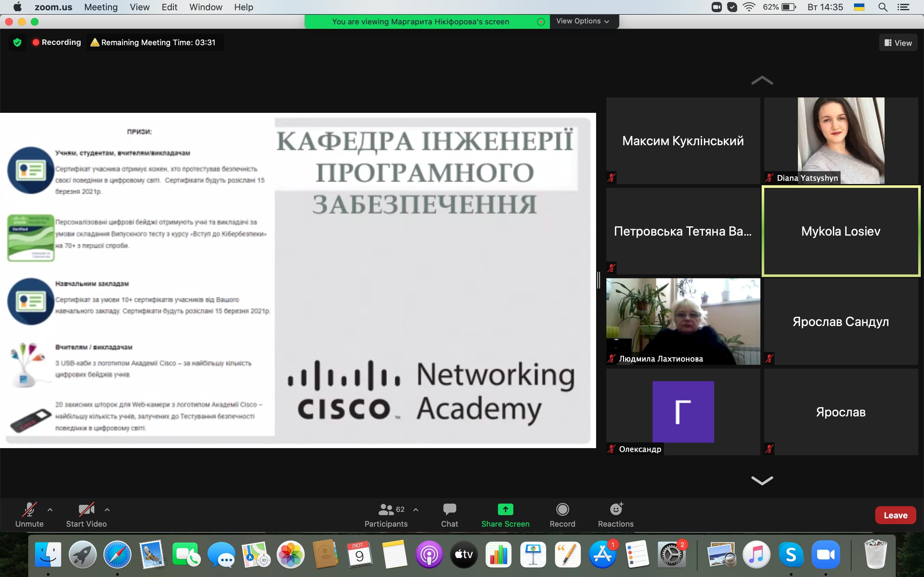Expand audio options arrow beside Unmute
The height and width of the screenshot is (577, 924).
coord(50,509)
